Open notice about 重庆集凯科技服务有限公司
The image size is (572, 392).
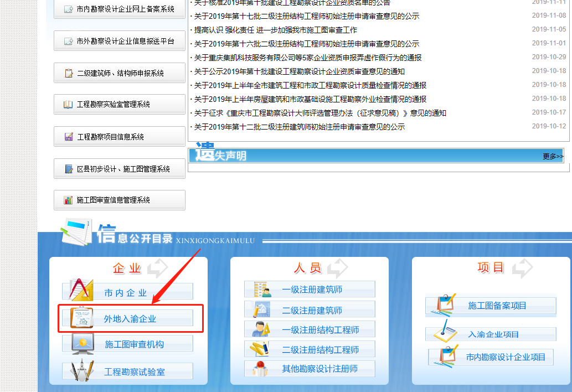[x=307, y=58]
